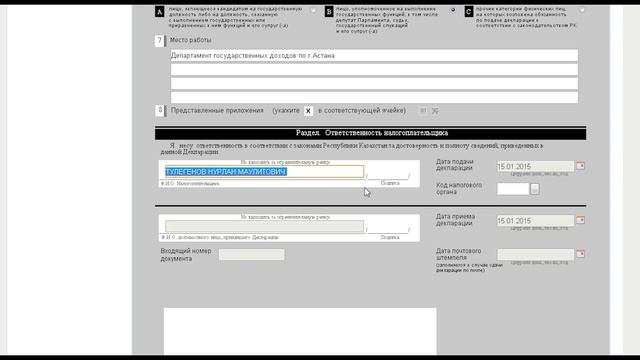The height and width of the screenshot is (360, 640).
Task: Select category B radio button
Action: pyautogui.click(x=453, y=9)
